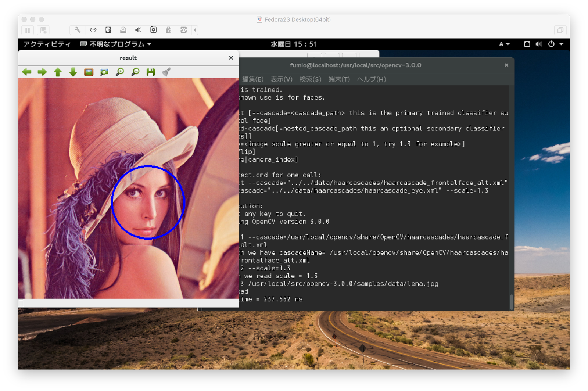
Task: Click the terminal title fumio@localhost path
Action: (355, 65)
